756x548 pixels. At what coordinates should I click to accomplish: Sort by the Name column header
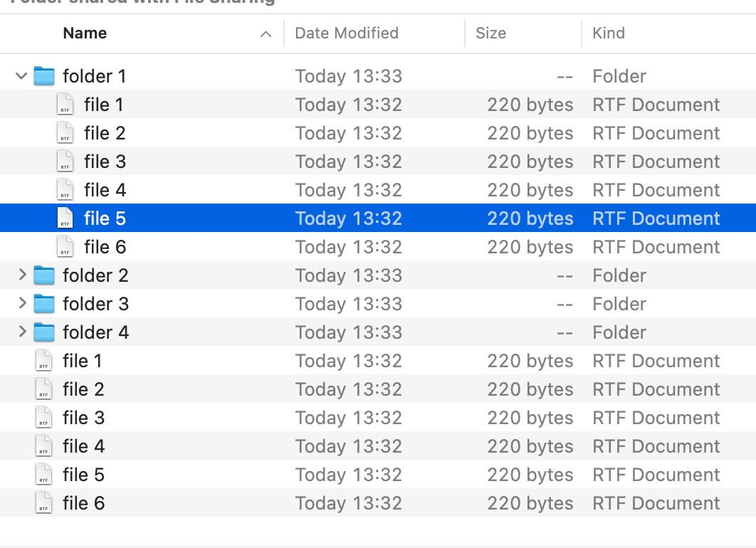[x=85, y=33]
